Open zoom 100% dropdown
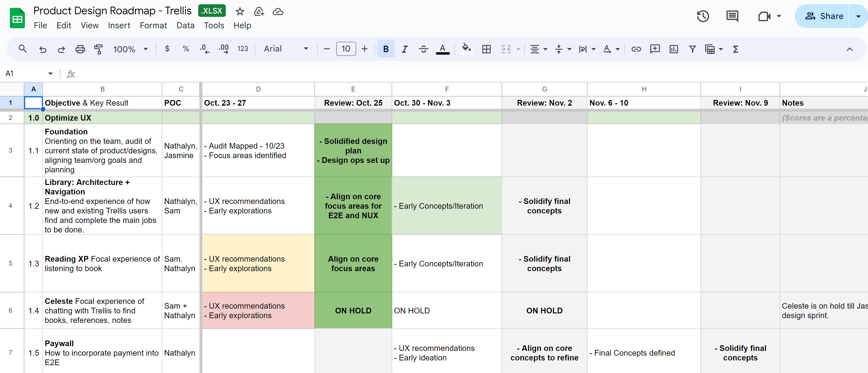 pos(131,49)
